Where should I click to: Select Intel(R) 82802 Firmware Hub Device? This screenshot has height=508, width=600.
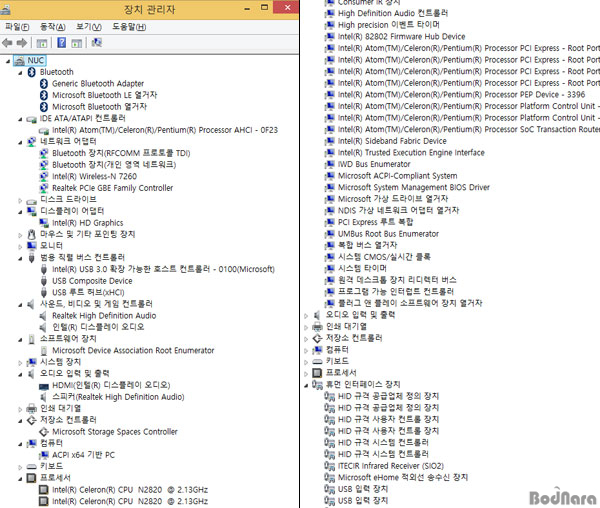pyautogui.click(x=401, y=37)
